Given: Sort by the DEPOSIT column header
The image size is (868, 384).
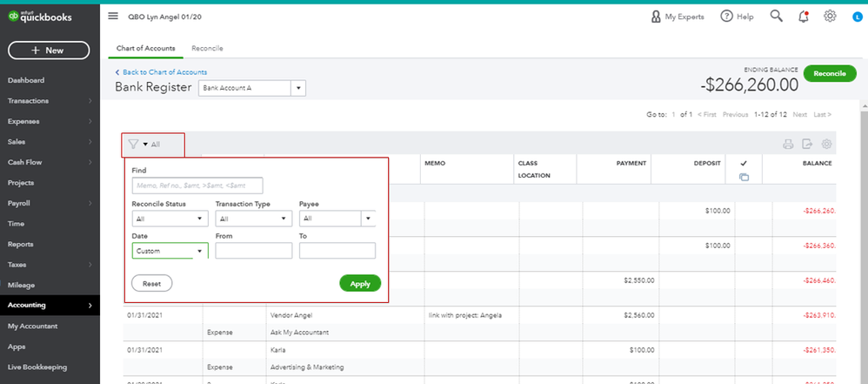Looking at the screenshot, I should pyautogui.click(x=707, y=164).
